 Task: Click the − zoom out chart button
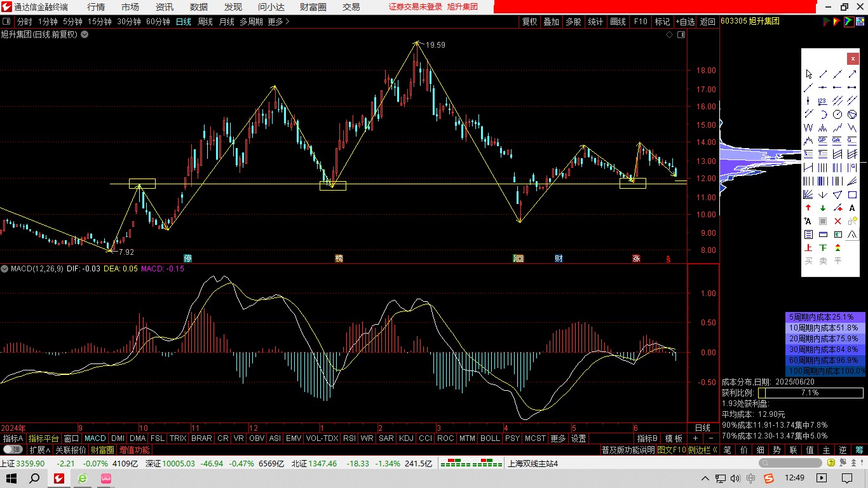click(711, 438)
